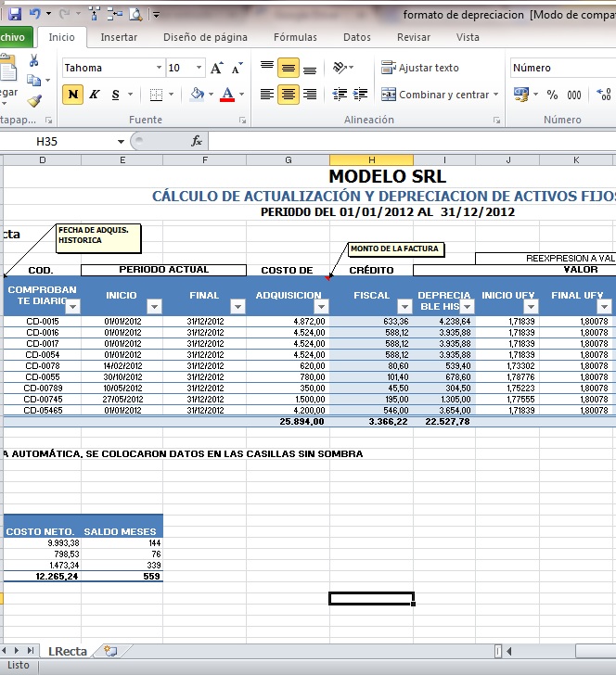Select the LRecta sheet tab
This screenshot has height=675, width=616.
click(x=68, y=651)
